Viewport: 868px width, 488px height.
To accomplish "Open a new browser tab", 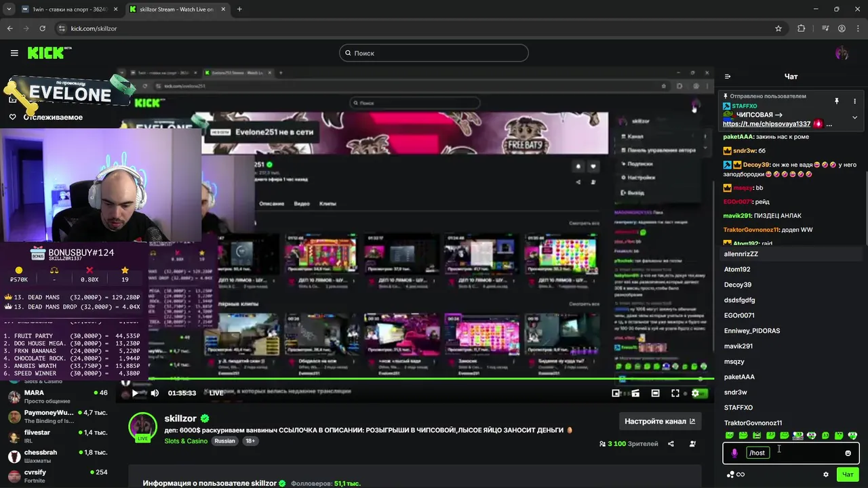I will point(239,9).
